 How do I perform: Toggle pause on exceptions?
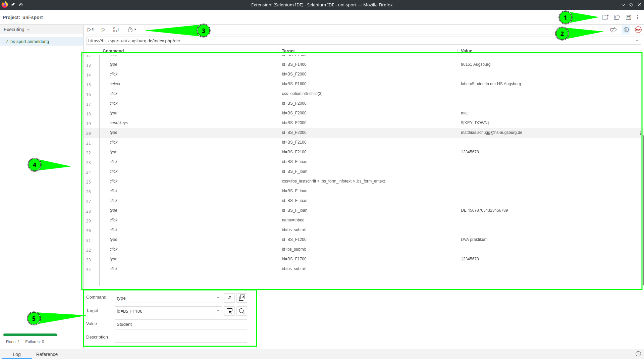[626, 30]
